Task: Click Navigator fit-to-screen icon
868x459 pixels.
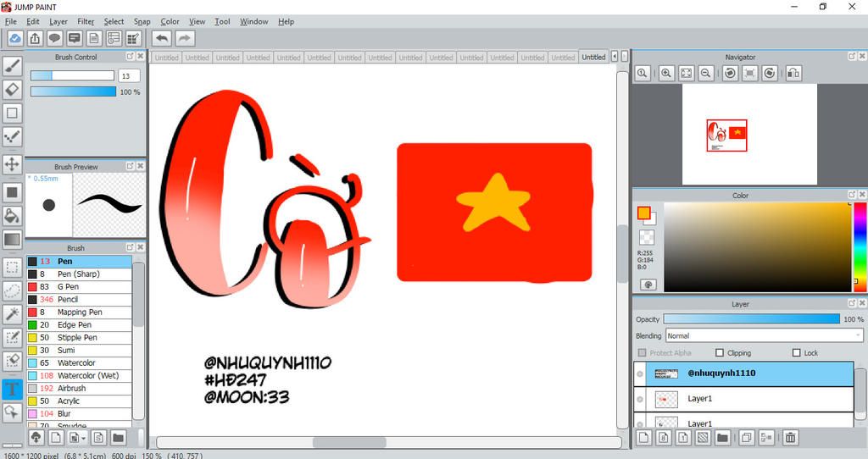Action: pyautogui.click(x=686, y=73)
